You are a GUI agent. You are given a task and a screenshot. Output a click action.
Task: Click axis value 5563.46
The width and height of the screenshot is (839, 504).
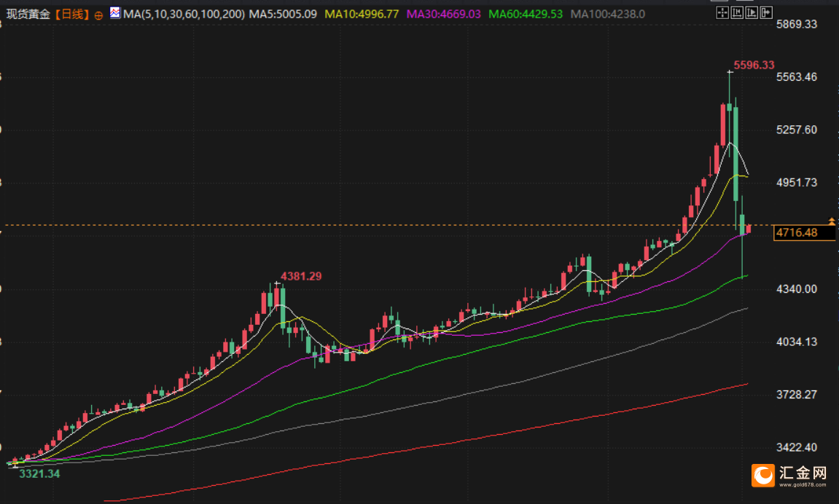pos(797,77)
